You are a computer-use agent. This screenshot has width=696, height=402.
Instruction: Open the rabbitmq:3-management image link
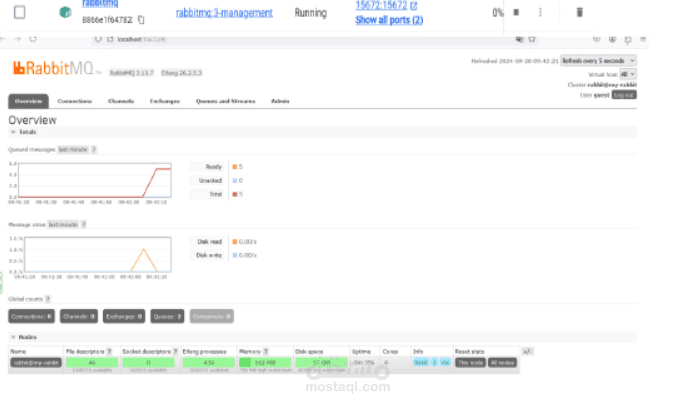(224, 13)
